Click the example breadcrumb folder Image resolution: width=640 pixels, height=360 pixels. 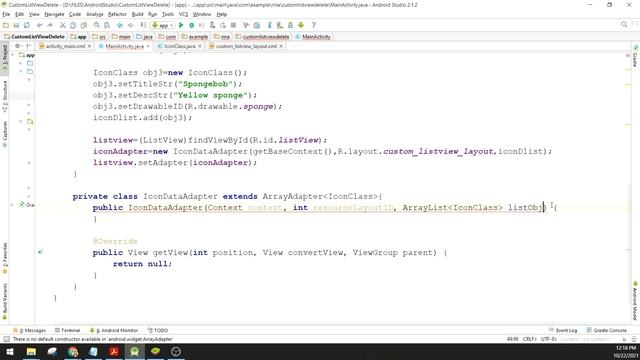[x=195, y=37]
